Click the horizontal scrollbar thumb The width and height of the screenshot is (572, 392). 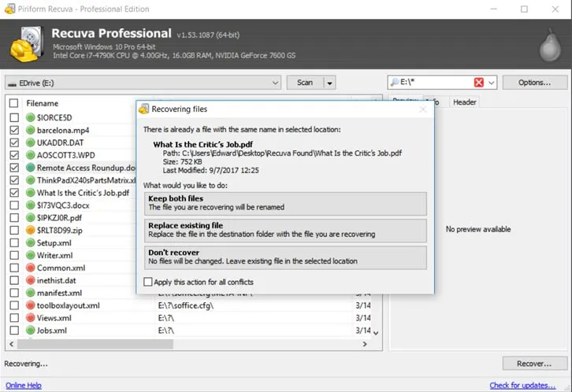click(x=95, y=344)
